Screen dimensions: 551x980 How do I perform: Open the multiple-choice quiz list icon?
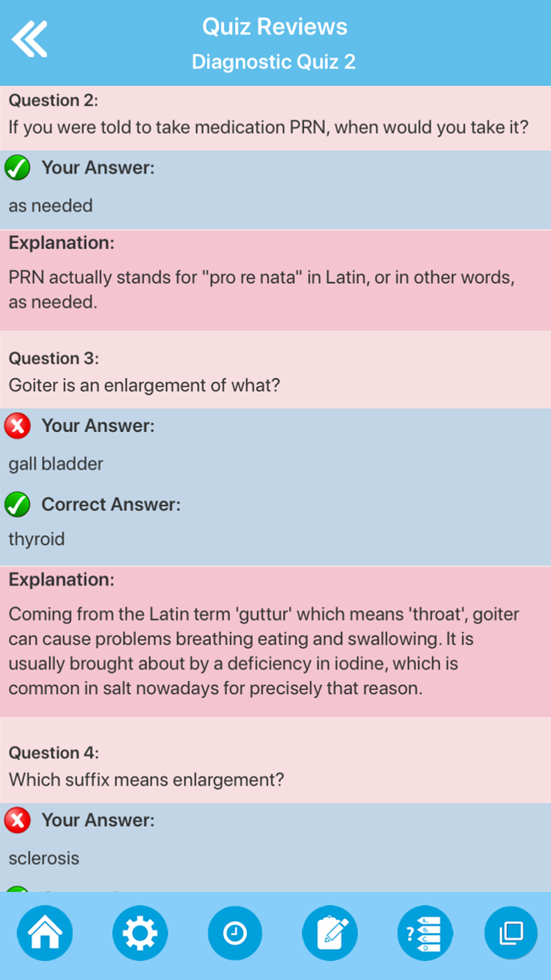point(425,933)
